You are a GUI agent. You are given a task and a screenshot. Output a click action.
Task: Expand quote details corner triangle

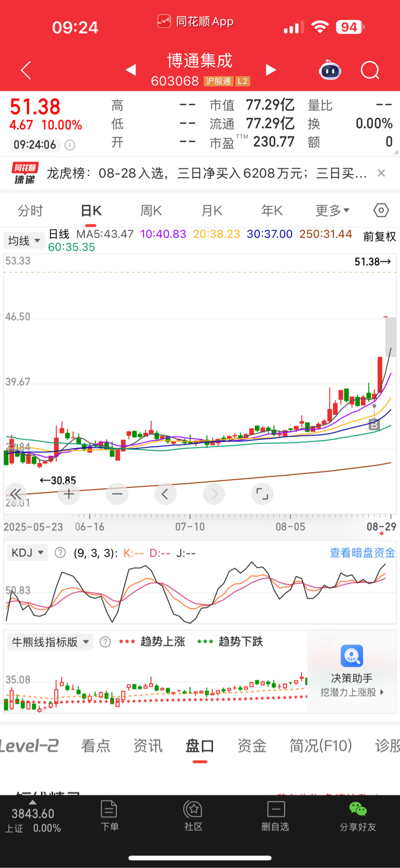point(396,153)
